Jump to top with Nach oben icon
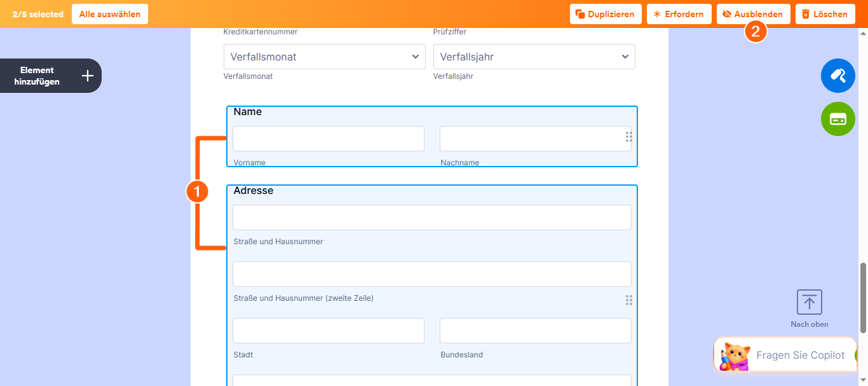This screenshot has height=386, width=868. [x=810, y=302]
